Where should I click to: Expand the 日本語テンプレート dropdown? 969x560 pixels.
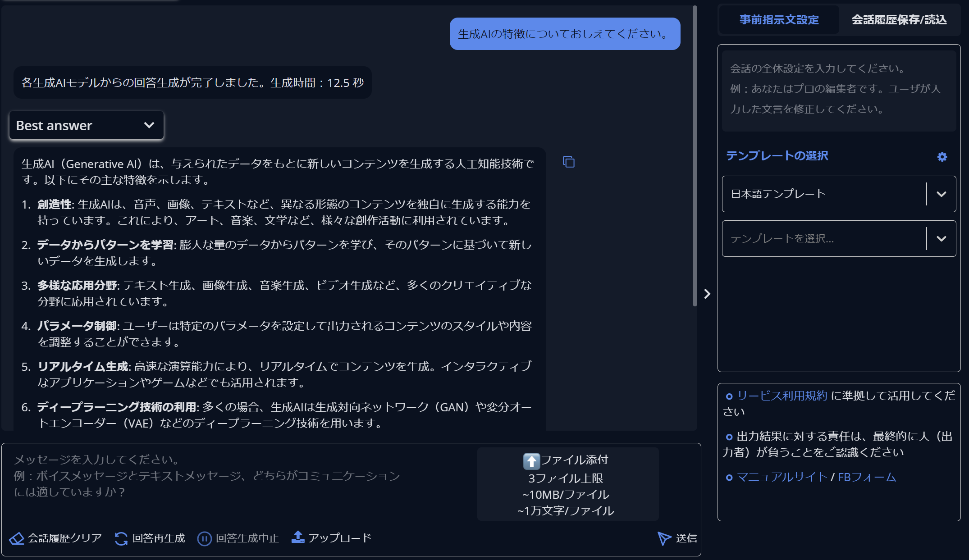tap(941, 194)
